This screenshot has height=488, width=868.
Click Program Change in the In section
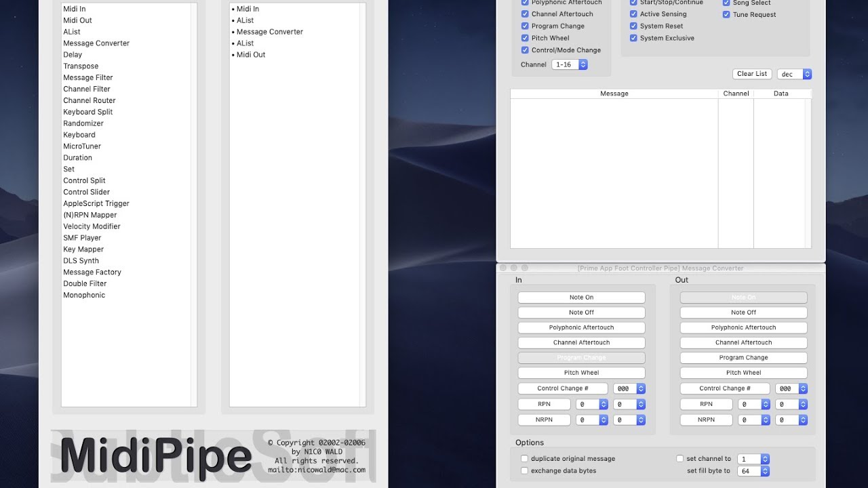581,358
